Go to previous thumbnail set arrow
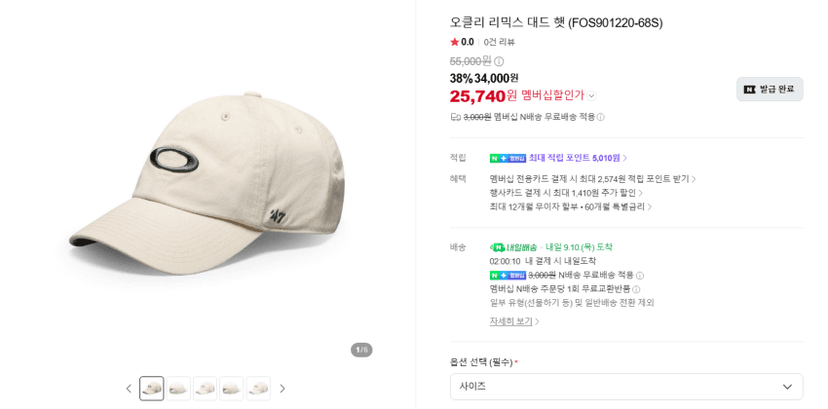This screenshot has height=409, width=828. tap(129, 389)
